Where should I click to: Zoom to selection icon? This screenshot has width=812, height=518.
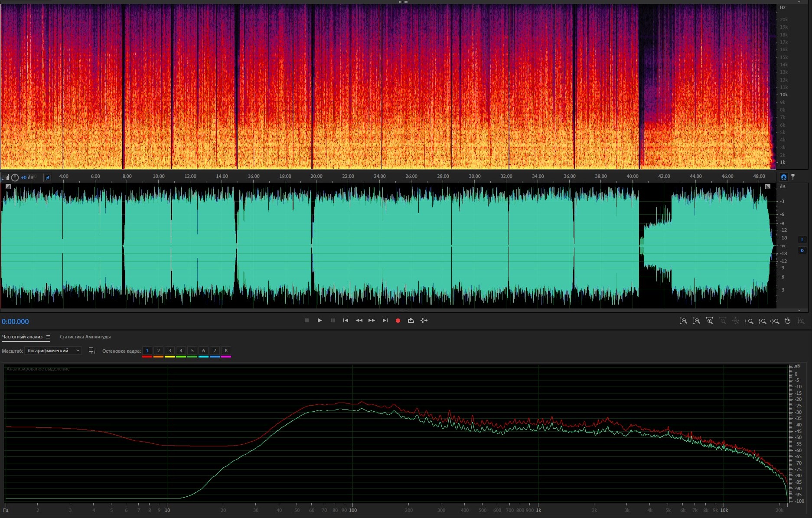tap(775, 321)
